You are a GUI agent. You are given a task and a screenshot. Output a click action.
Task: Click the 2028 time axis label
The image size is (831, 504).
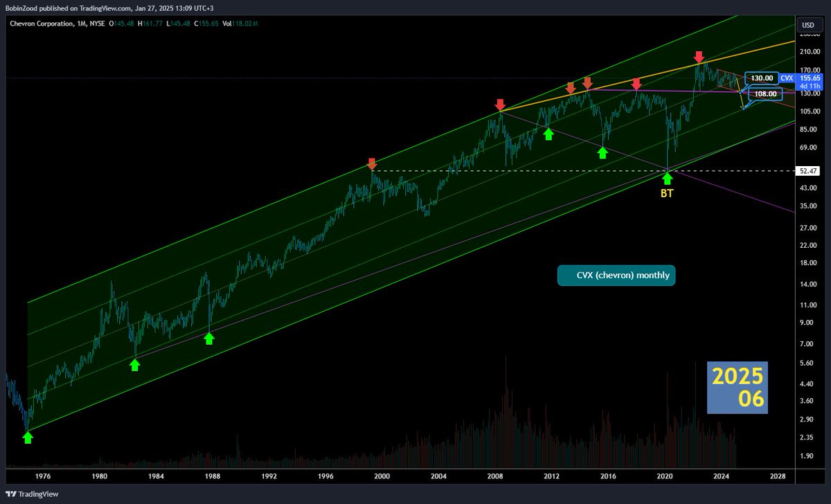tap(778, 476)
